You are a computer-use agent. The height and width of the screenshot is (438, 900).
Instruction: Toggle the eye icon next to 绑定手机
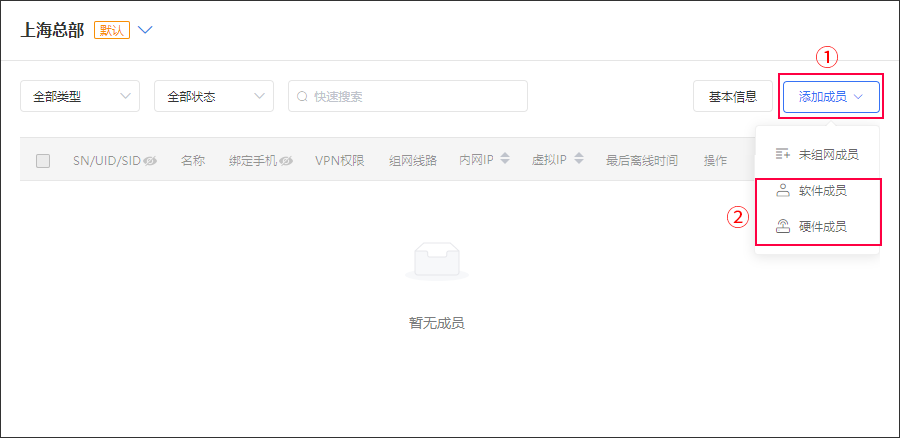(286, 160)
